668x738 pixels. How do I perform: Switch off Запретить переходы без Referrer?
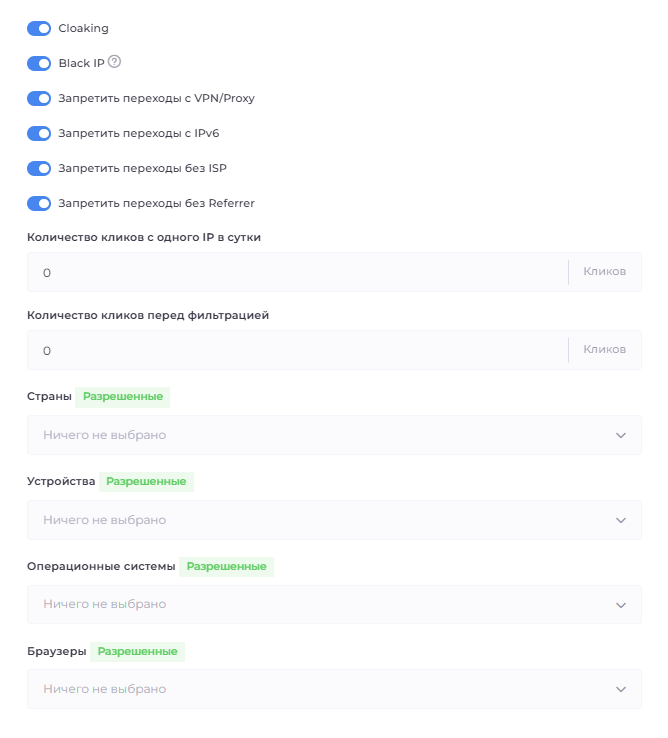[39, 203]
